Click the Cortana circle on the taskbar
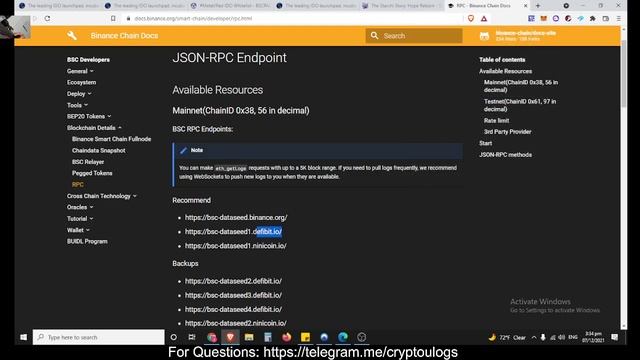 tap(173, 337)
